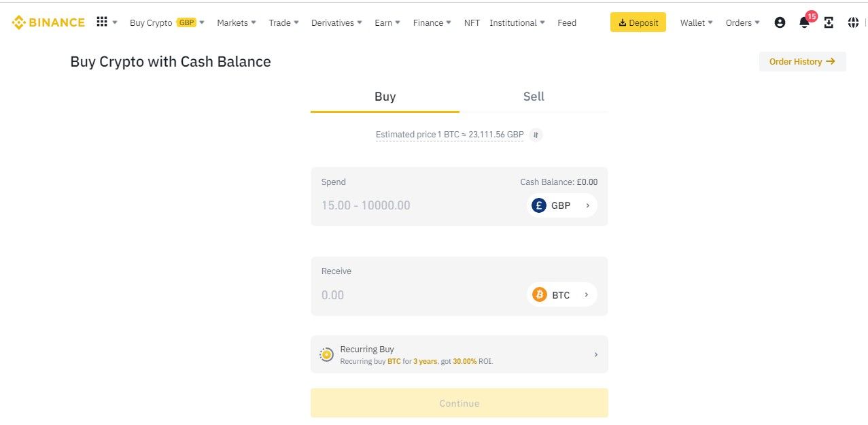This screenshot has height=425, width=868.
Task: Open Order History
Action: tap(803, 61)
